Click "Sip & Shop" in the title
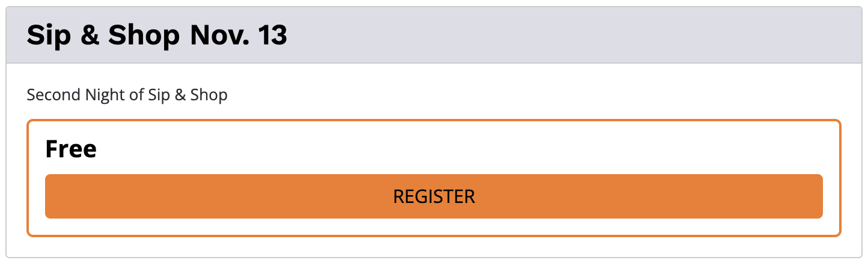This screenshot has height=263, width=868. point(103,37)
